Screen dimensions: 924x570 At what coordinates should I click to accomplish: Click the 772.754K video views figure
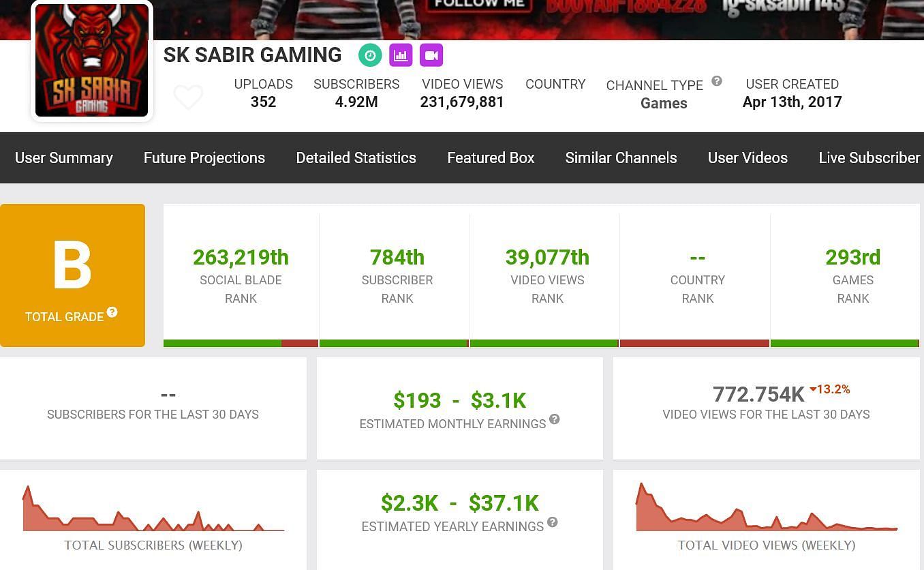pos(758,394)
